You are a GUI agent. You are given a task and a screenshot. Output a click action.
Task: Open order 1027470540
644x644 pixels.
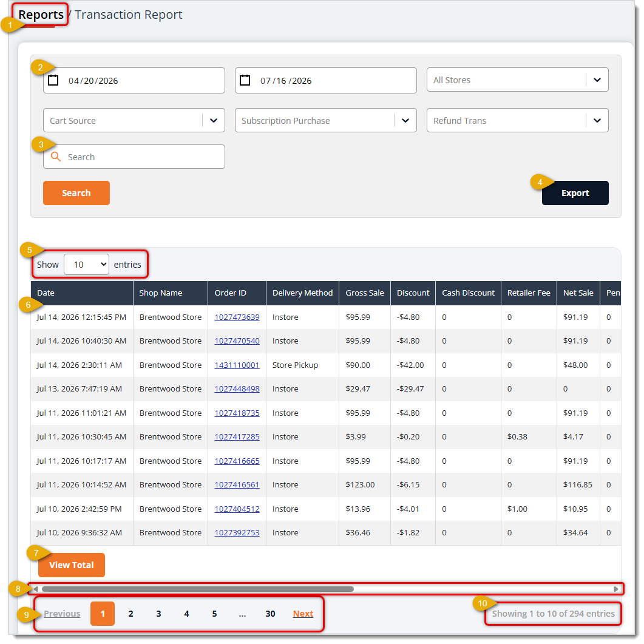237,341
